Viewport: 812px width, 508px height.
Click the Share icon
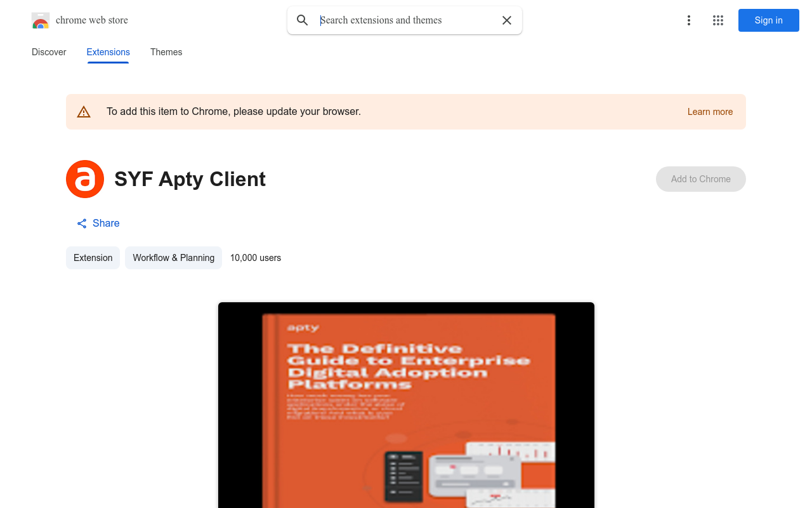[x=82, y=224]
